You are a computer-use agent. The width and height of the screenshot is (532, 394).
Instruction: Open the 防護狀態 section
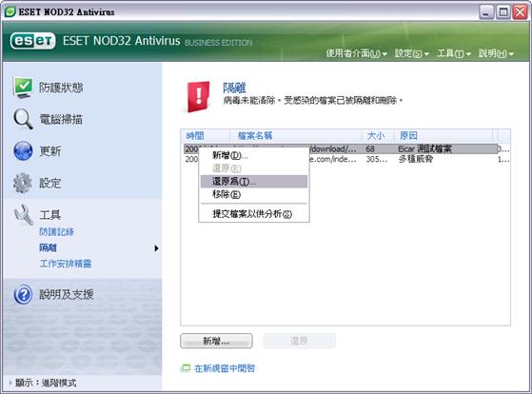[x=61, y=88]
